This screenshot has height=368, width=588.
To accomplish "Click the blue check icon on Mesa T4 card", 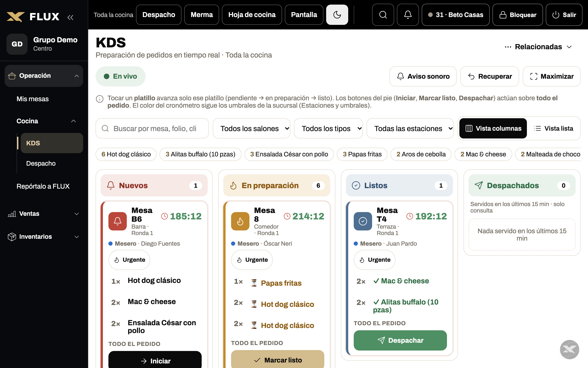I will (363, 221).
